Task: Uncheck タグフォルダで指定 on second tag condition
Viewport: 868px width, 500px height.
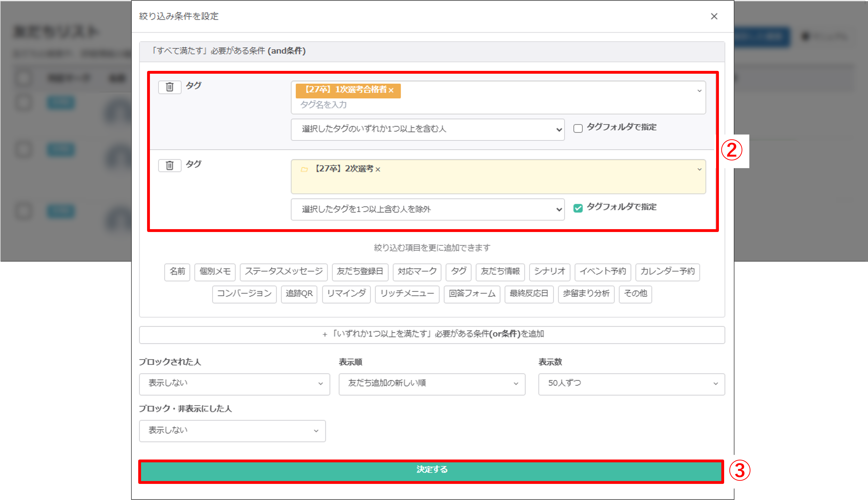Action: pos(578,208)
